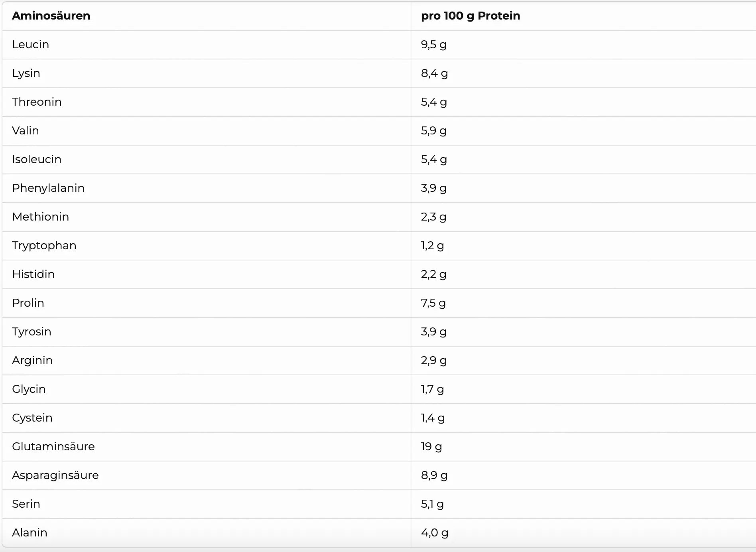Select the Methionin value 2,3 g
This screenshot has width=756, height=552.
[434, 217]
